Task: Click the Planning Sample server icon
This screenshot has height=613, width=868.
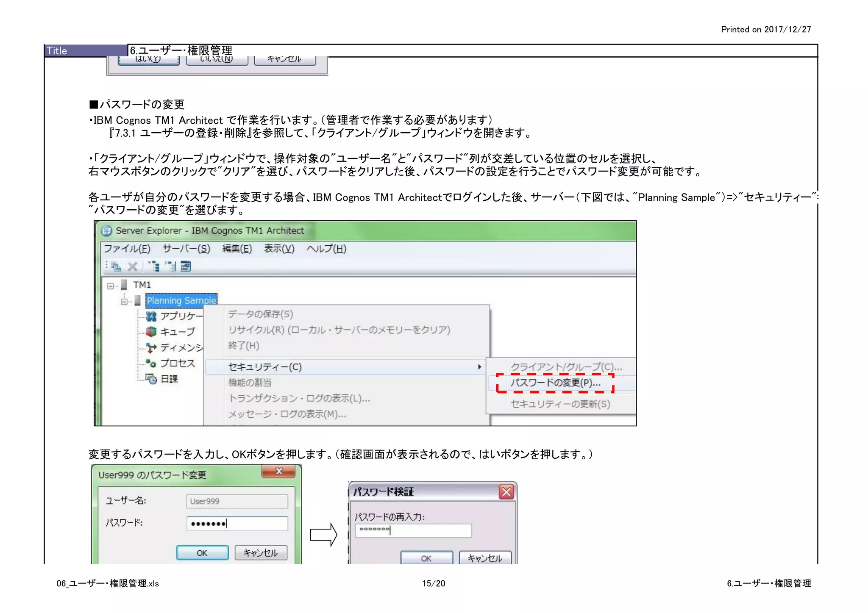Action: tap(137, 301)
